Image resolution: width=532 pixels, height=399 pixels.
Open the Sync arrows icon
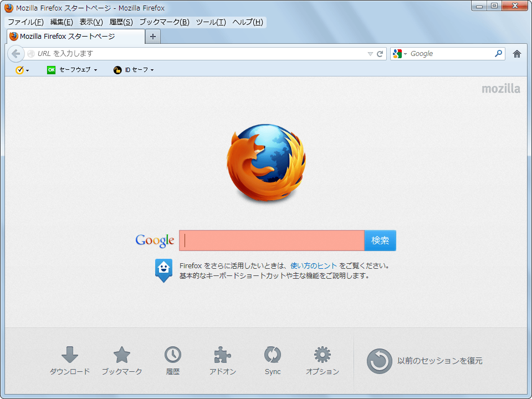(x=273, y=355)
